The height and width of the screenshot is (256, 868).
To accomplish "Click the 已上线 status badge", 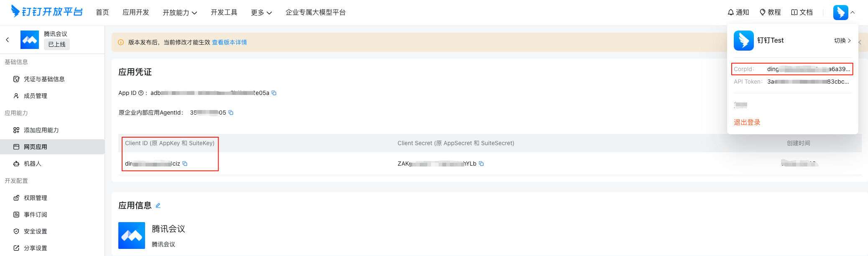I will tap(57, 44).
